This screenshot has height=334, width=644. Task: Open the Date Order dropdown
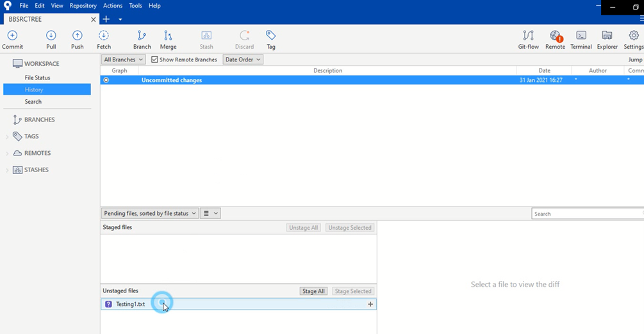coord(243,60)
